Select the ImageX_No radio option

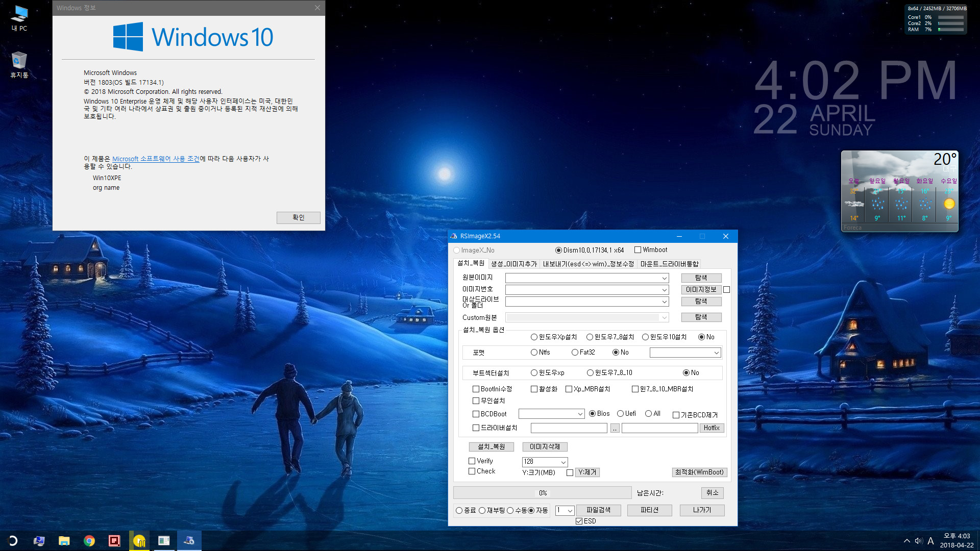click(457, 251)
